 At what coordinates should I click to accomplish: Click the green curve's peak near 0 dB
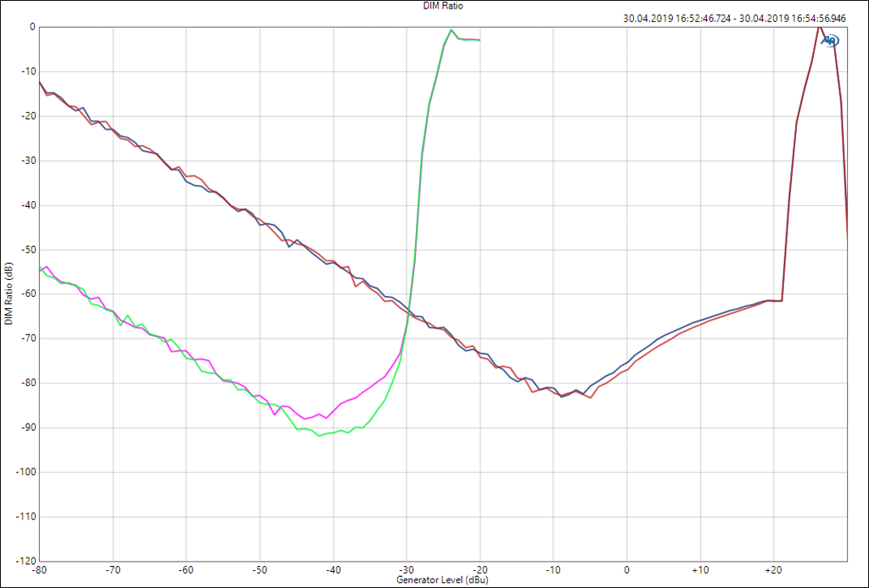(x=451, y=31)
